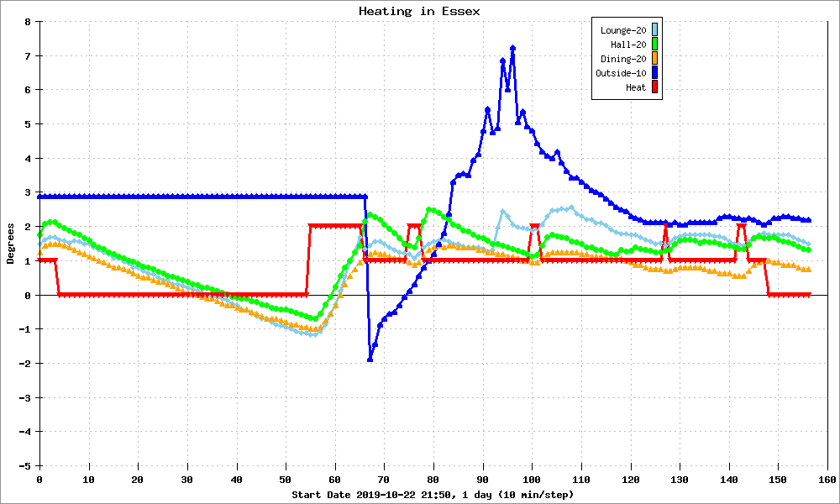Select the 'Dining-20' legend label
This screenshot has height=504, width=840.
coord(623,59)
